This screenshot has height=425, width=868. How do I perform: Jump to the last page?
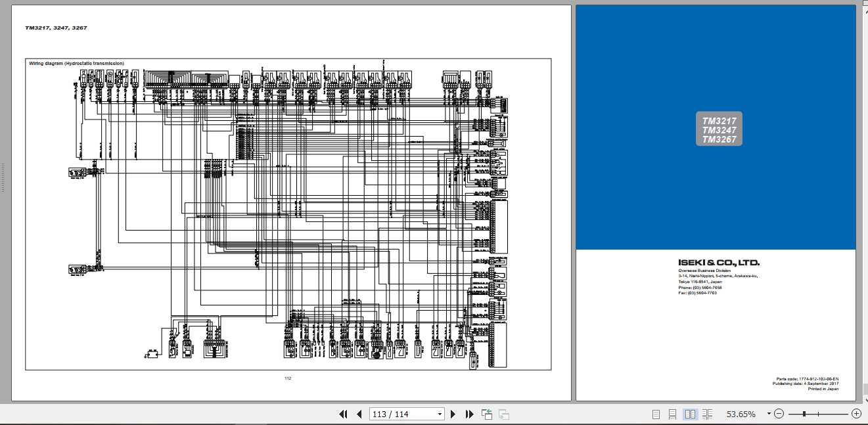click(468, 414)
